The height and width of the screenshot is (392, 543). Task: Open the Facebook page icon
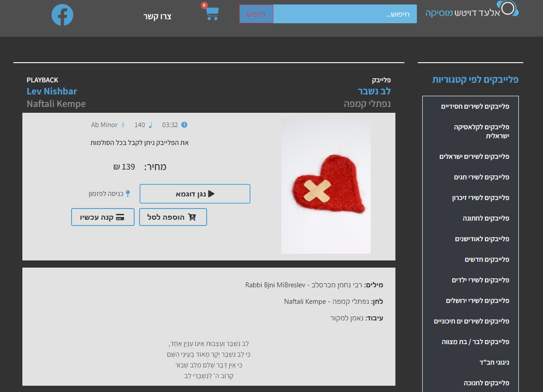click(62, 15)
